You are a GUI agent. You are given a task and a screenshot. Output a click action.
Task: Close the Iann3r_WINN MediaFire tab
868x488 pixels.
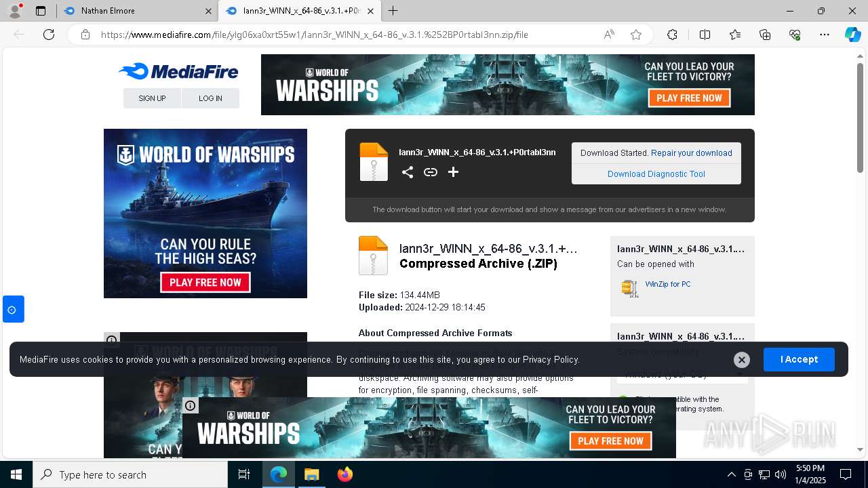click(370, 11)
